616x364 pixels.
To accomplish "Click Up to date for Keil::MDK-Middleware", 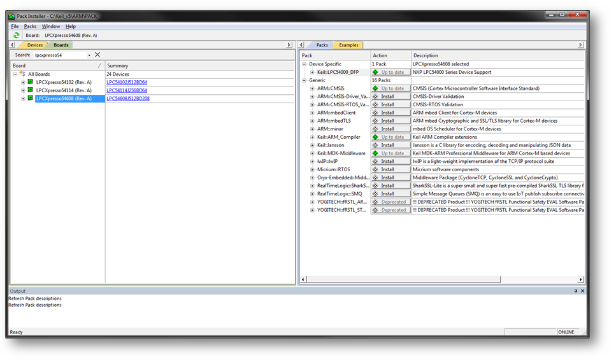I will (391, 153).
